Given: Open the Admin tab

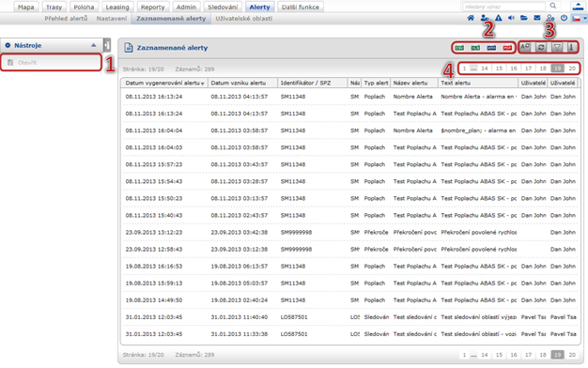Looking at the screenshot, I should point(186,7).
